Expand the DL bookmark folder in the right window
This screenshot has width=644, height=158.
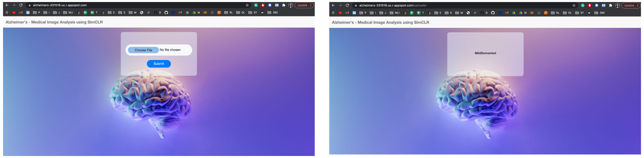(x=567, y=13)
